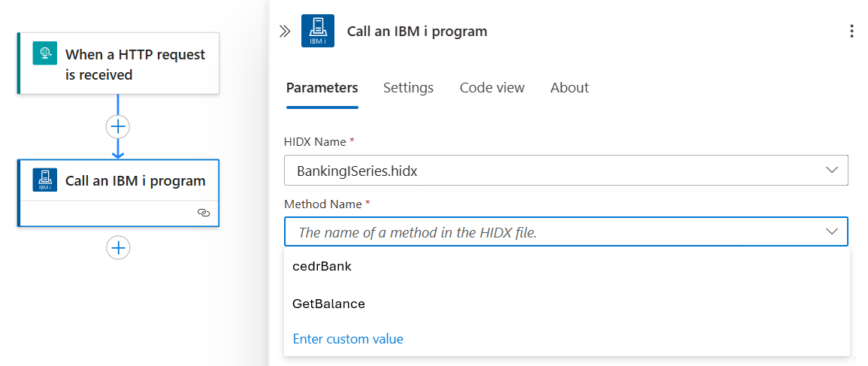The width and height of the screenshot is (868, 366).
Task: Open the HIDX Name dropdown showing BankingISeries.hidx
Action: [565, 171]
